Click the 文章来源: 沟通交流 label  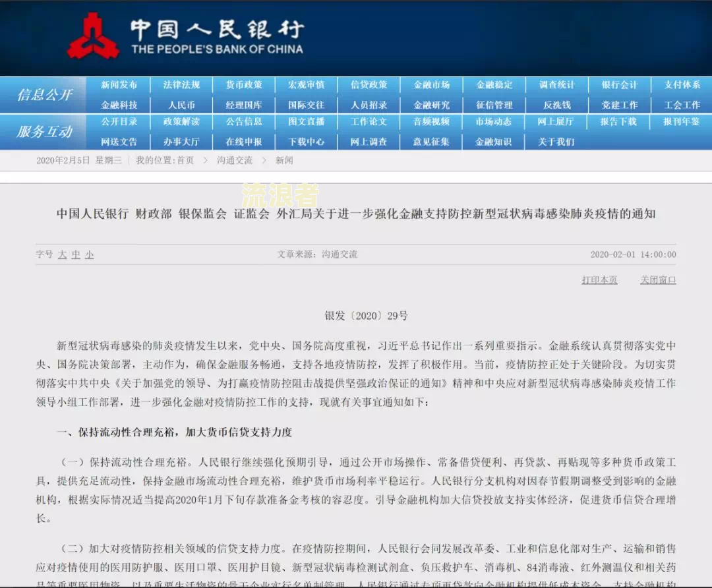coord(317,254)
